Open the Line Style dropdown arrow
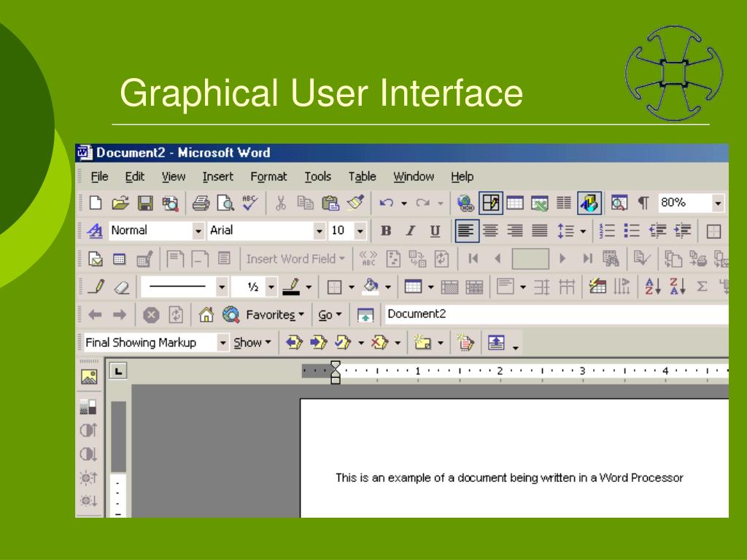This screenshot has width=747, height=560. click(x=222, y=287)
